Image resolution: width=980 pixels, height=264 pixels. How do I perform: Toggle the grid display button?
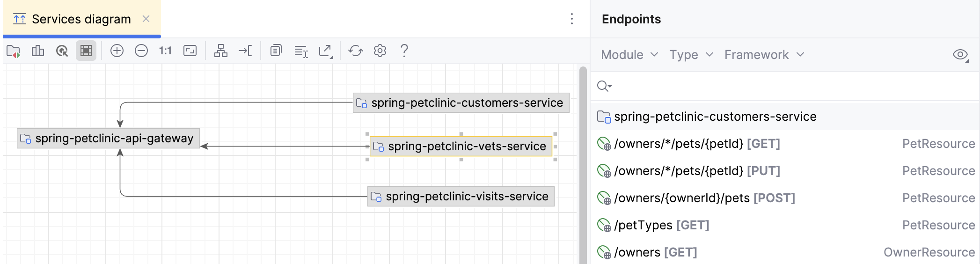click(86, 51)
